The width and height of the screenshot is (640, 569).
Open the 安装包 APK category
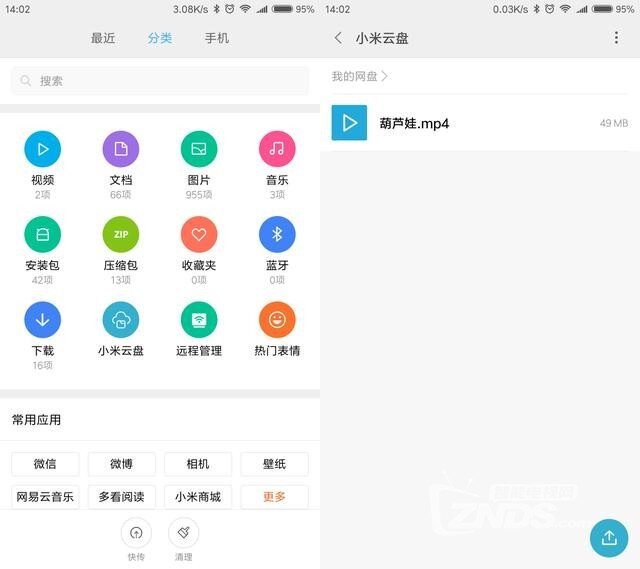tap(42, 234)
